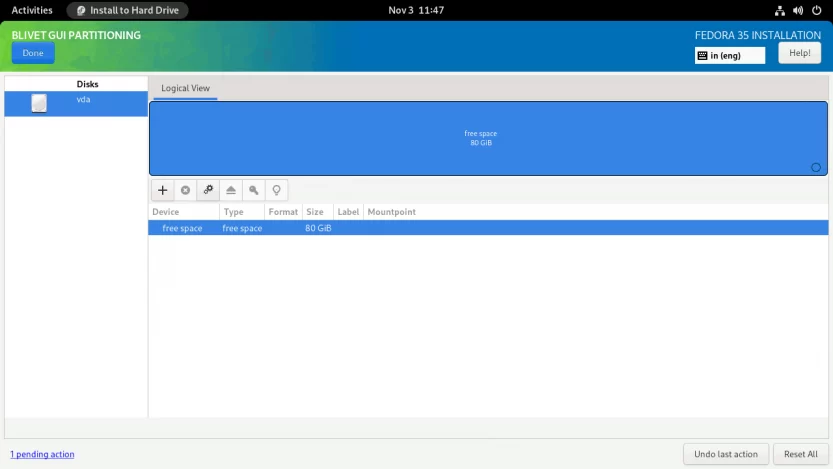Open the clock showing Nov 3 11:47
The width and height of the screenshot is (833, 469).
[x=416, y=10]
